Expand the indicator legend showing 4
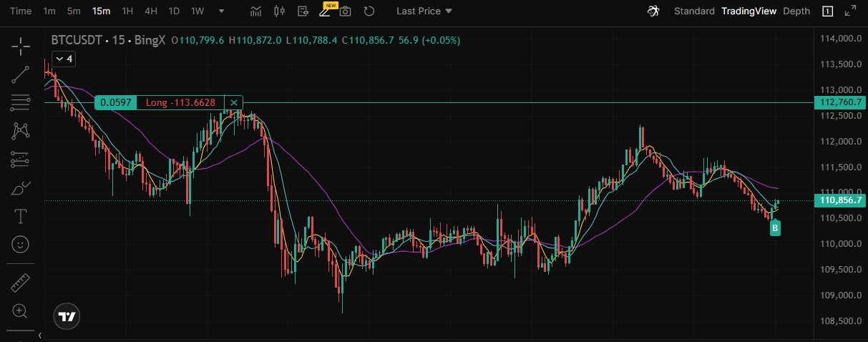 (x=64, y=58)
